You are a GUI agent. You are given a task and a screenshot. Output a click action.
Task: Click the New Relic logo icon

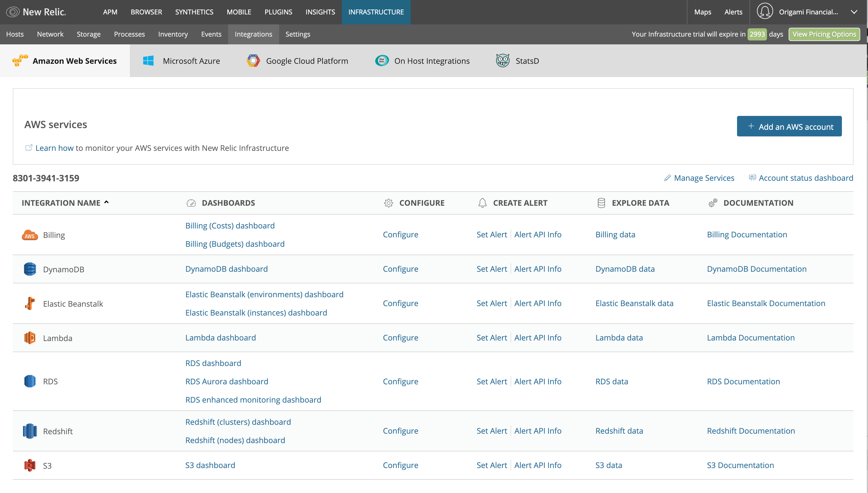[x=13, y=12]
